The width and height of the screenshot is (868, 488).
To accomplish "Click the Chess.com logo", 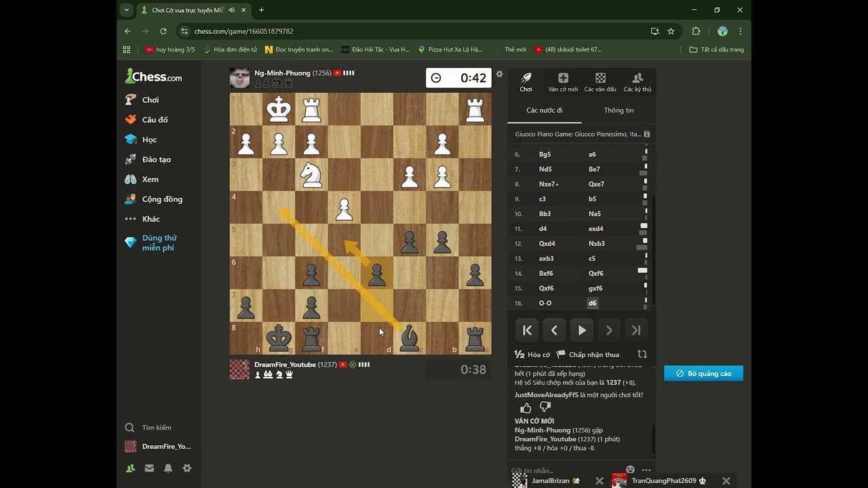I will point(153,77).
